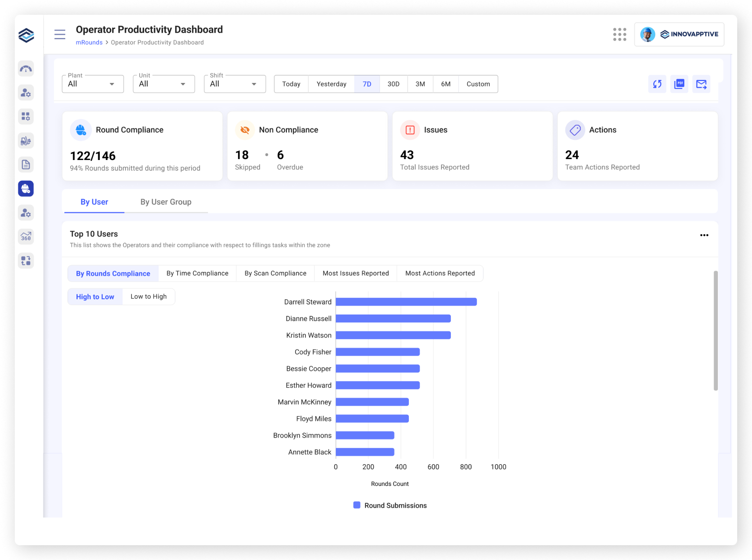Click the mRounds breadcrumb link
This screenshot has height=560, width=752.
(x=89, y=42)
